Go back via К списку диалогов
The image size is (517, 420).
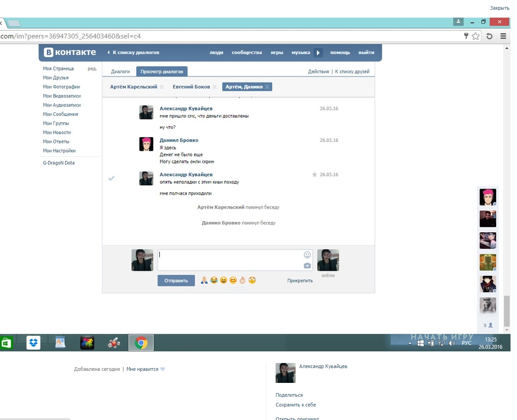pos(133,52)
